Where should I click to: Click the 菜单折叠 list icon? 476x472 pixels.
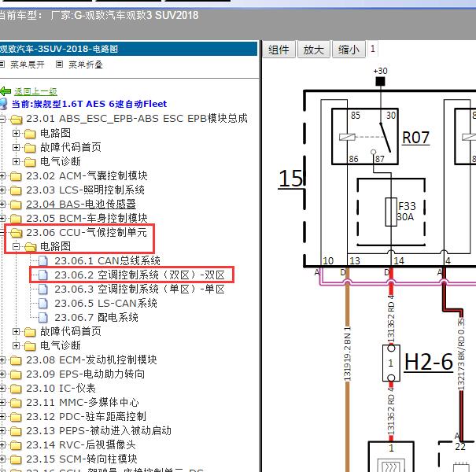tap(60, 64)
